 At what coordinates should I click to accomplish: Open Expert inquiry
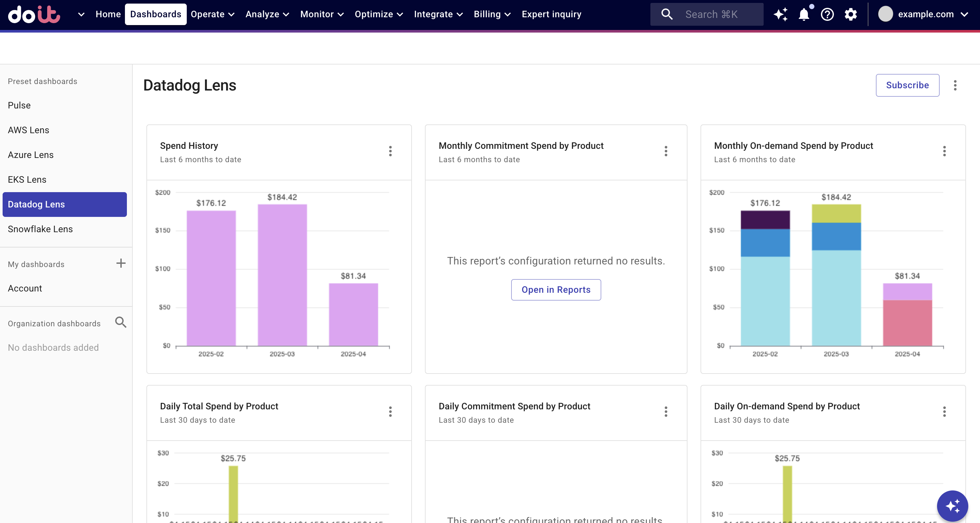(551, 14)
